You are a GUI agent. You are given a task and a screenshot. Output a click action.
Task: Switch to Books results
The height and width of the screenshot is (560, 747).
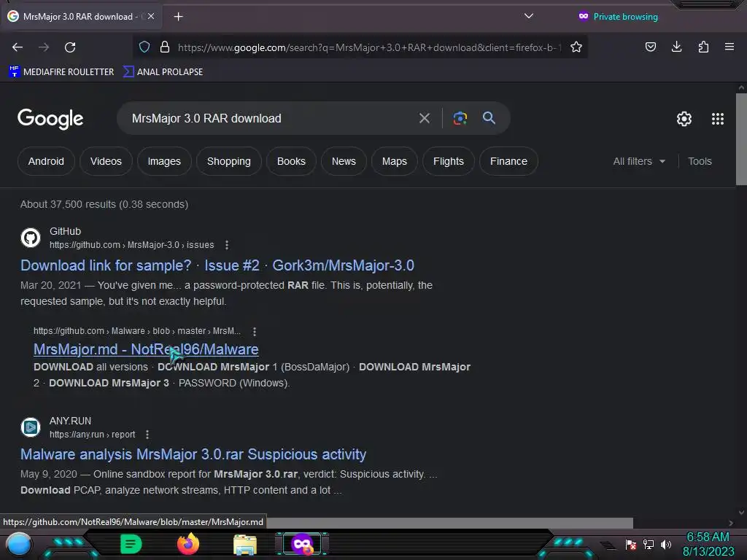coord(291,161)
